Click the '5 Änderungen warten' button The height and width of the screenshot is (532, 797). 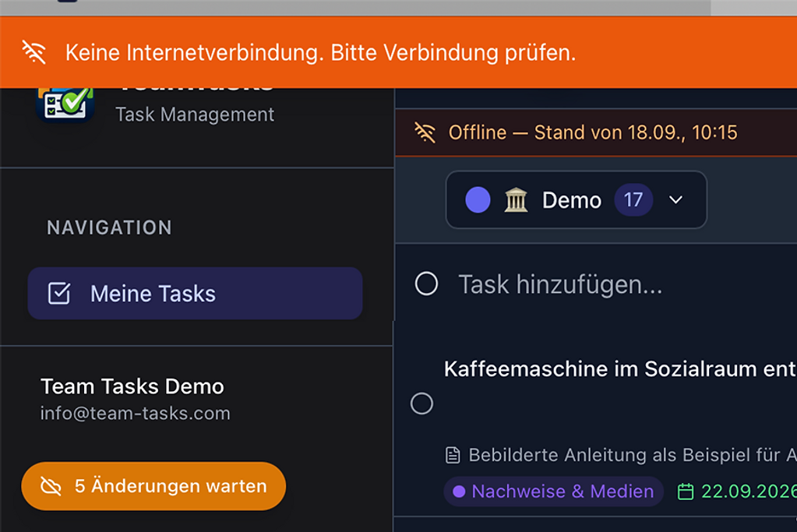coord(153,486)
